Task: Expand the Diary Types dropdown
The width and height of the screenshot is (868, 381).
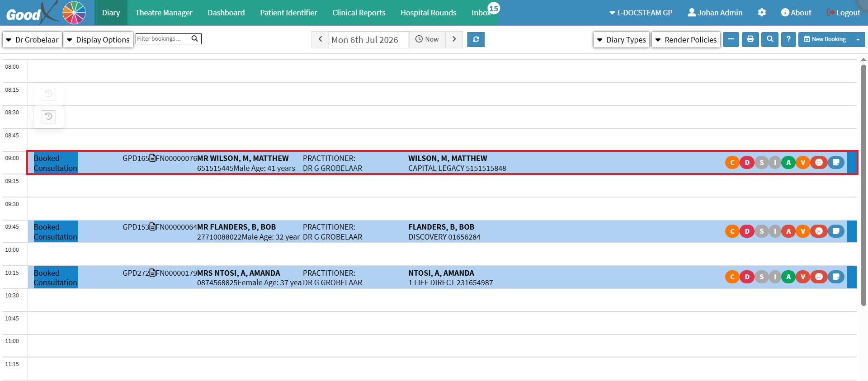Action: pos(622,40)
